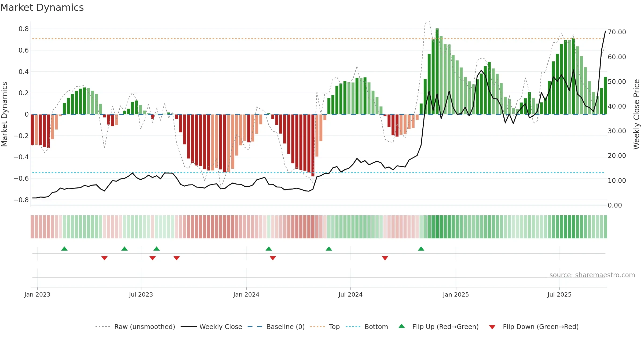
Task: Click the Weekly Close legend entry
Action: point(211,327)
